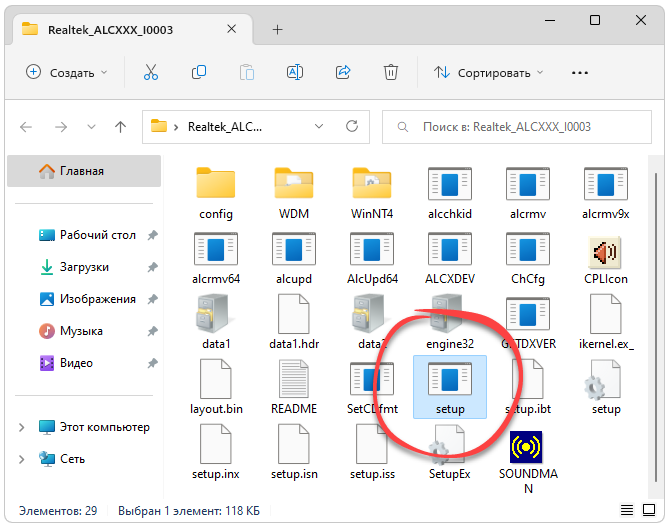Open recent locations chevron

(91, 127)
